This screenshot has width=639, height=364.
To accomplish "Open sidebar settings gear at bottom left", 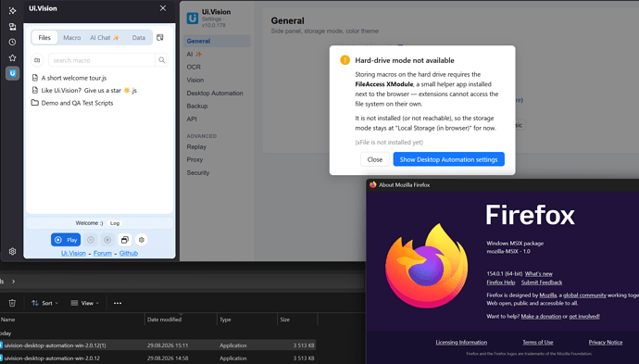I will tap(12, 252).
